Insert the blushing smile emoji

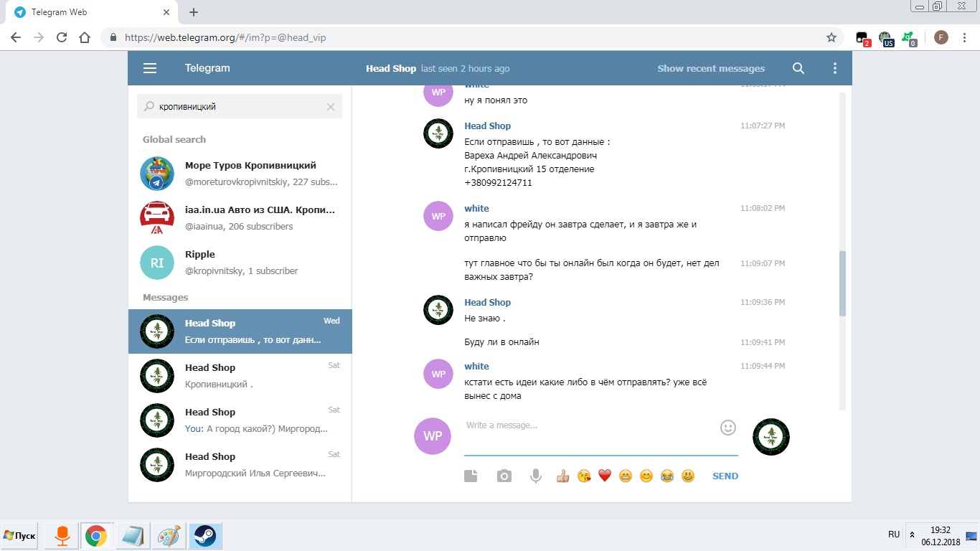click(646, 476)
